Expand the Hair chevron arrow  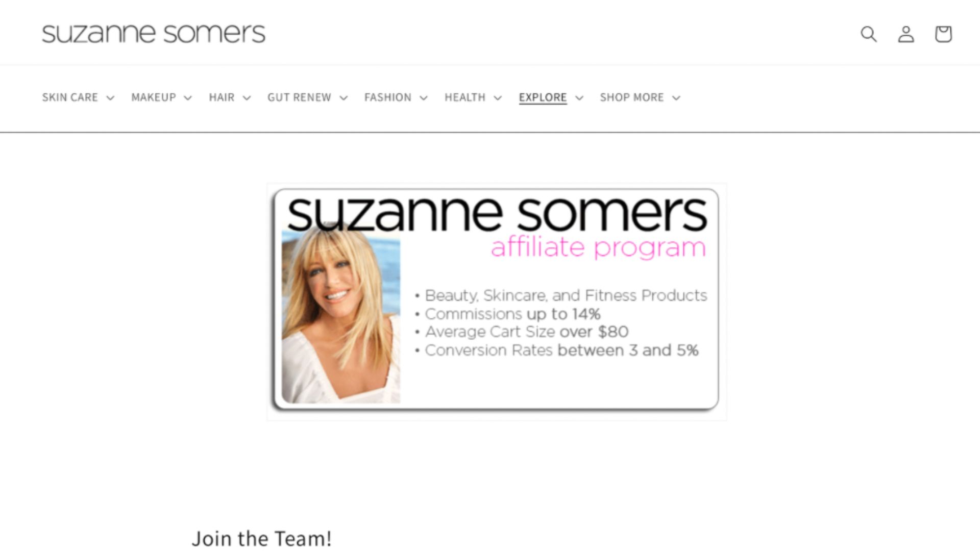click(x=247, y=98)
